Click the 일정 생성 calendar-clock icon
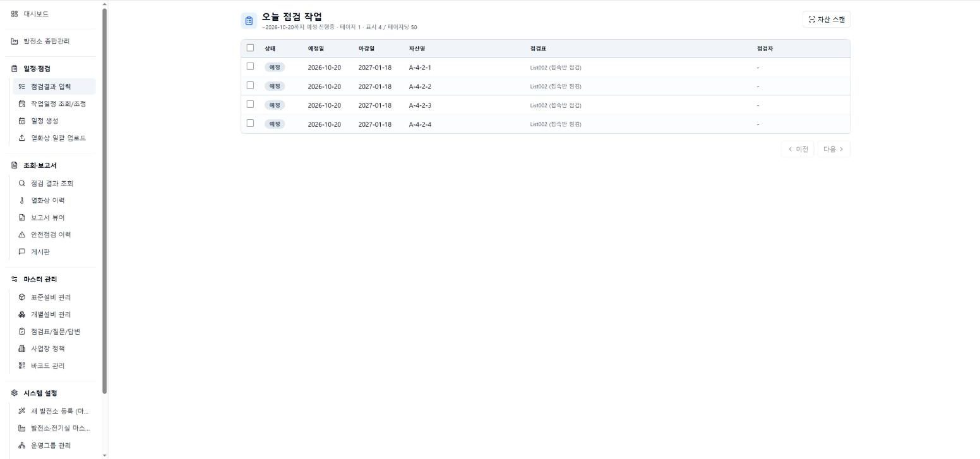The height and width of the screenshot is (459, 980). click(x=22, y=121)
